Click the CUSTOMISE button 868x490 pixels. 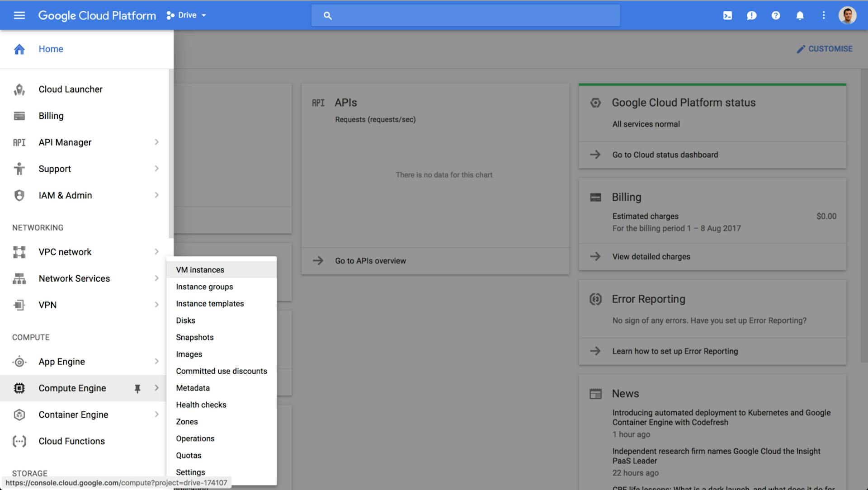pyautogui.click(x=825, y=49)
